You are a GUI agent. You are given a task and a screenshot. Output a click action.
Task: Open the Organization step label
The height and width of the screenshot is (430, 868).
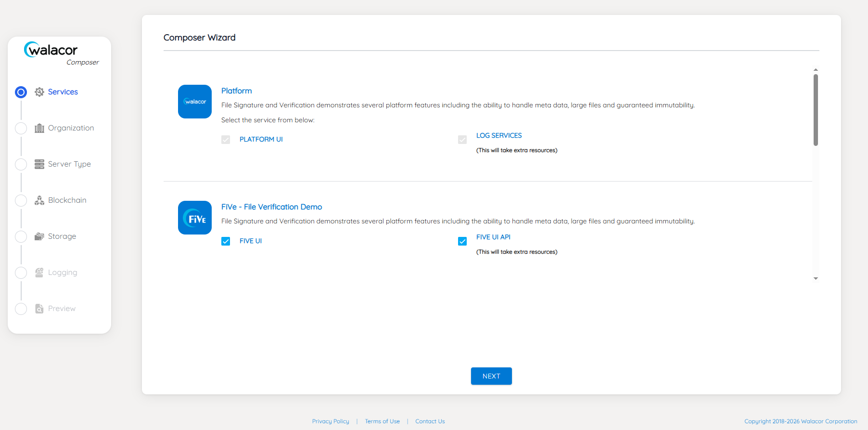pos(71,128)
